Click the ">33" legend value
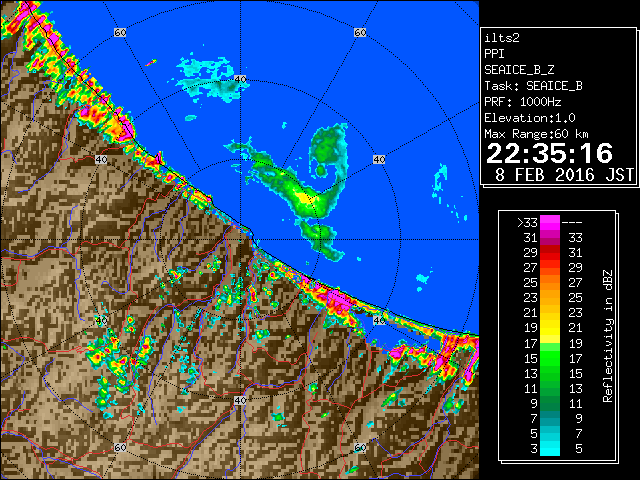 click(x=527, y=222)
